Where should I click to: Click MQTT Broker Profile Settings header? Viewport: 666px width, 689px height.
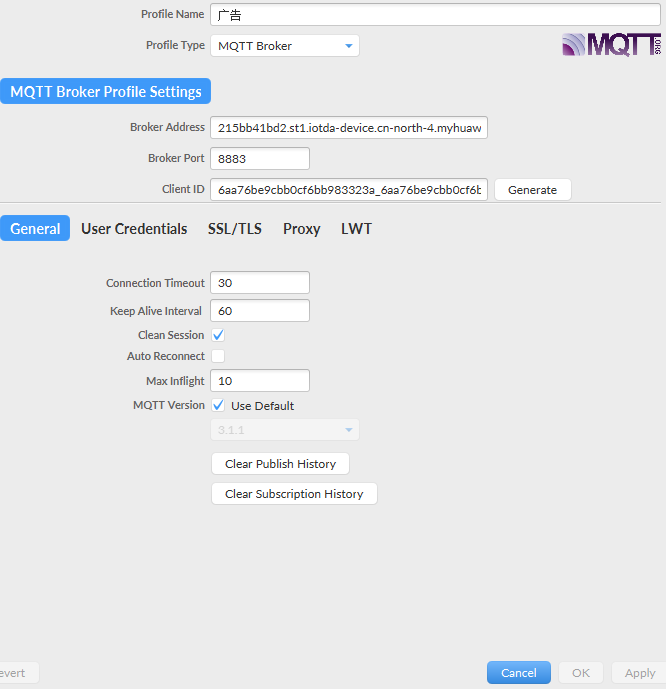[x=105, y=91]
